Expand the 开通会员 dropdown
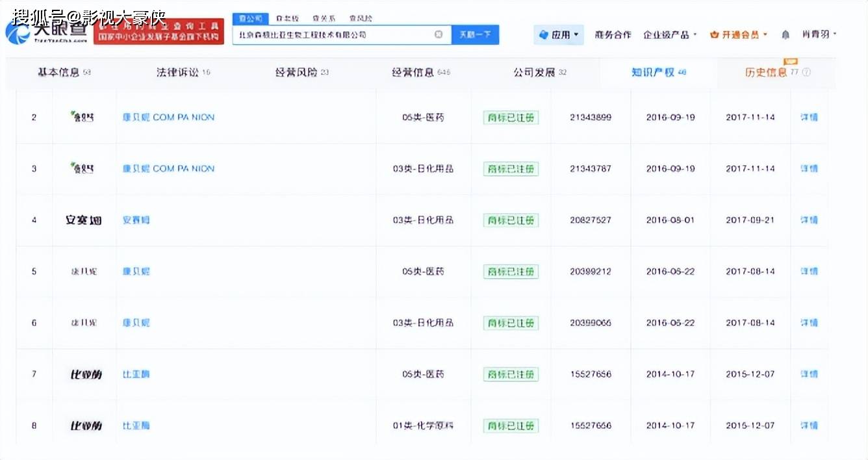Image resolution: width=868 pixels, height=460 pixels. coord(739,34)
